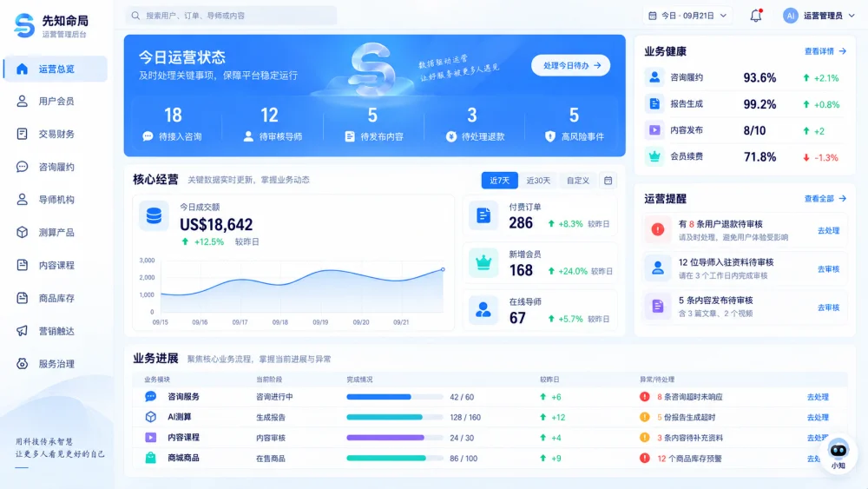
Task: Click the search magnifier icon
Action: click(x=135, y=16)
